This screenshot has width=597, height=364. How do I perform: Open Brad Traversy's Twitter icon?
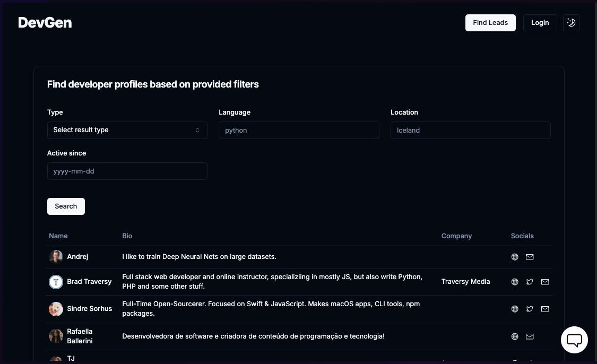(x=530, y=282)
